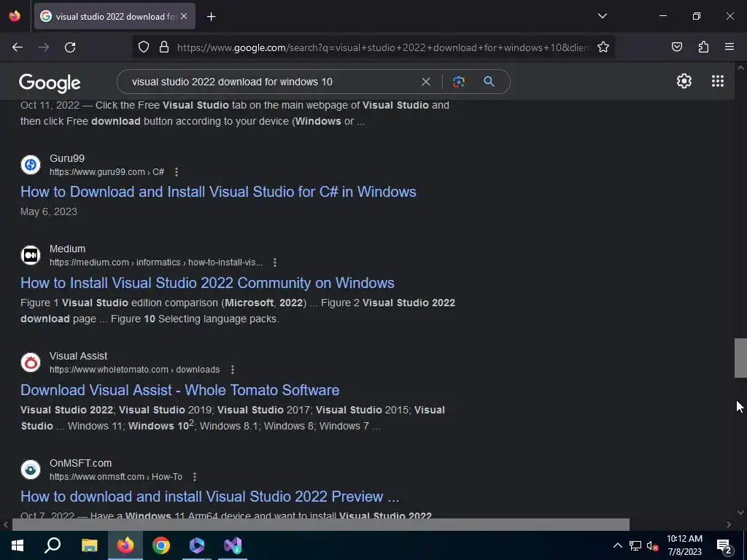Image resolution: width=747 pixels, height=560 pixels.
Task: Click the horizontal scrollbar right arrow
Action: (x=729, y=524)
